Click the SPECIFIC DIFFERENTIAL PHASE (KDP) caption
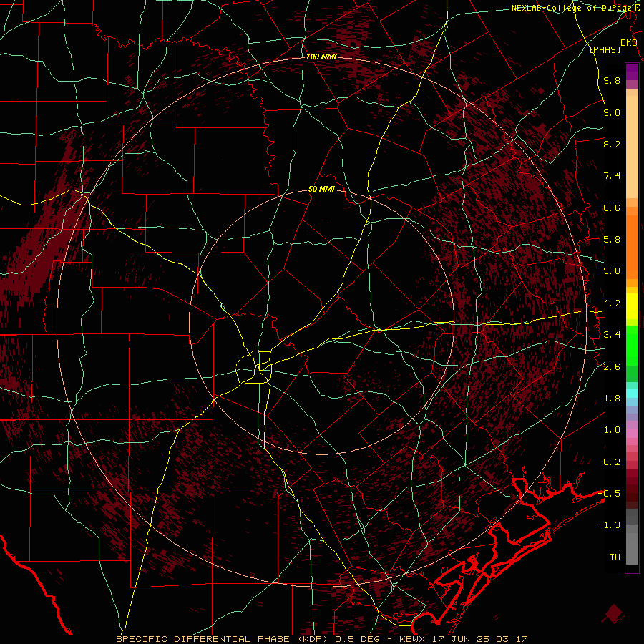The width and height of the screenshot is (644, 644). 223,639
